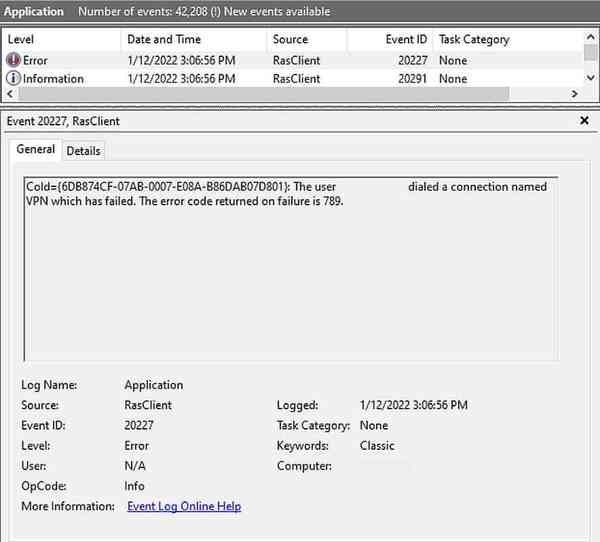Click the red Error icon in the event list
Image resolution: width=600 pixels, height=542 pixels.
(x=14, y=60)
